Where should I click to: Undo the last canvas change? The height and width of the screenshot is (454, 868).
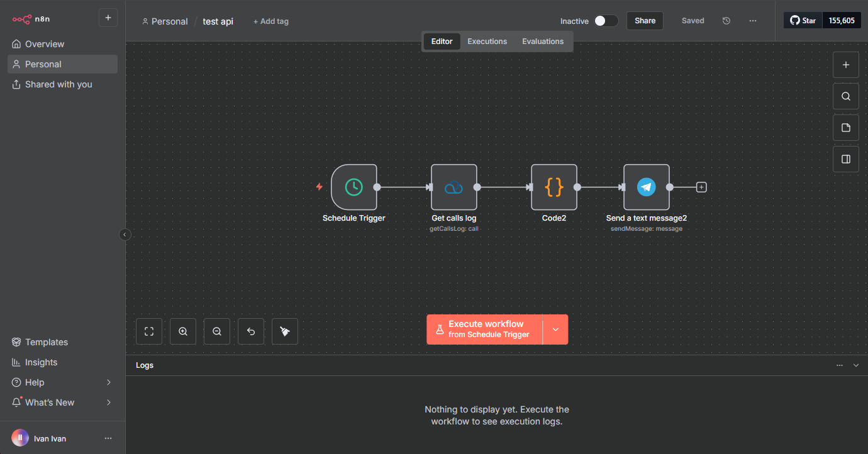click(x=251, y=331)
